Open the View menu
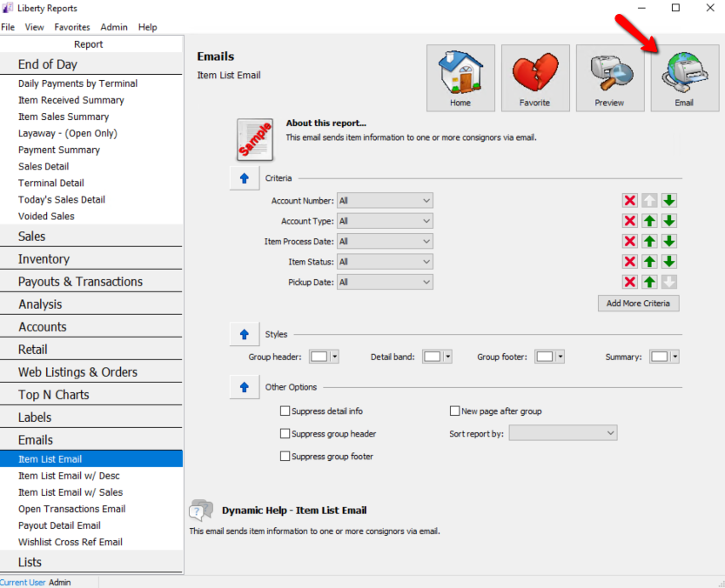Image resolution: width=725 pixels, height=588 pixels. tap(34, 27)
